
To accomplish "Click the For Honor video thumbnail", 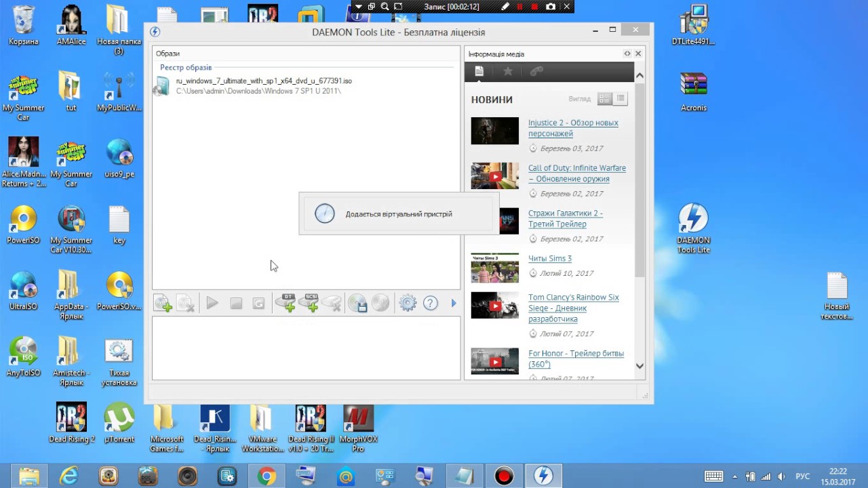I will [x=495, y=361].
